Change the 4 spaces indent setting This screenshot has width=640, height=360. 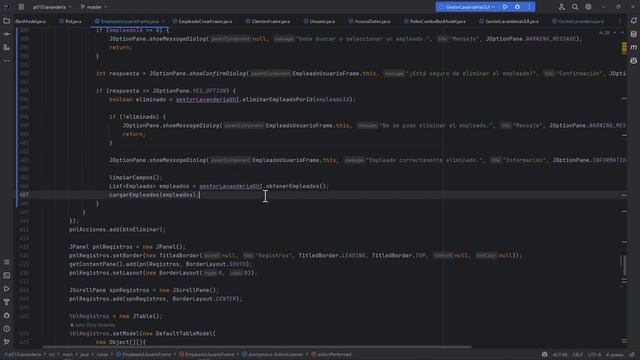(x=615, y=355)
